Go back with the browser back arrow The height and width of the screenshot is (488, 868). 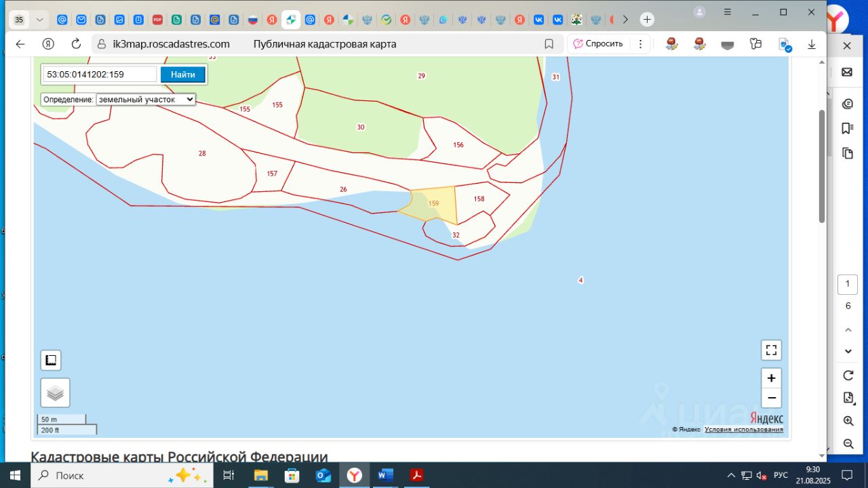pyautogui.click(x=20, y=44)
